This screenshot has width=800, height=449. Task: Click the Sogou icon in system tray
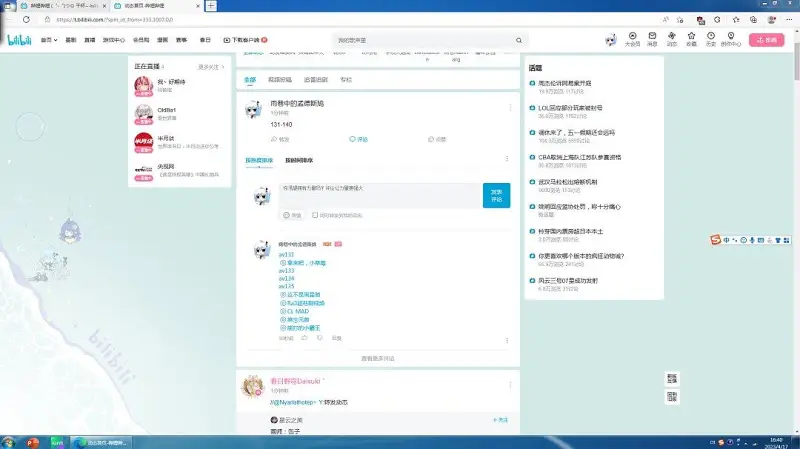[721, 442]
